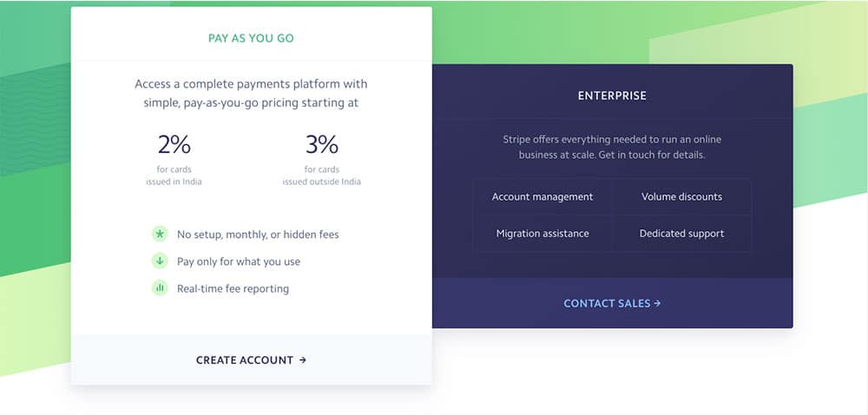Click Real-time fee reporting text
This screenshot has height=415, width=868.
pyautogui.click(x=233, y=289)
